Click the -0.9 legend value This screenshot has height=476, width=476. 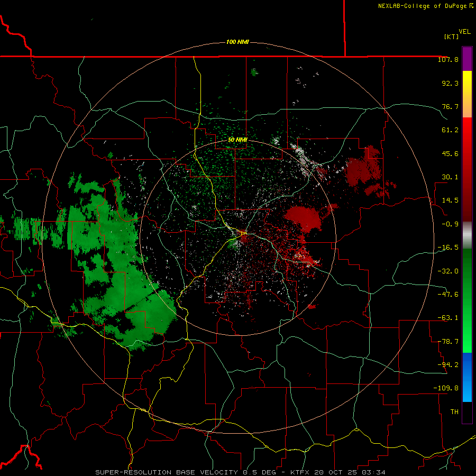[x=450, y=224]
